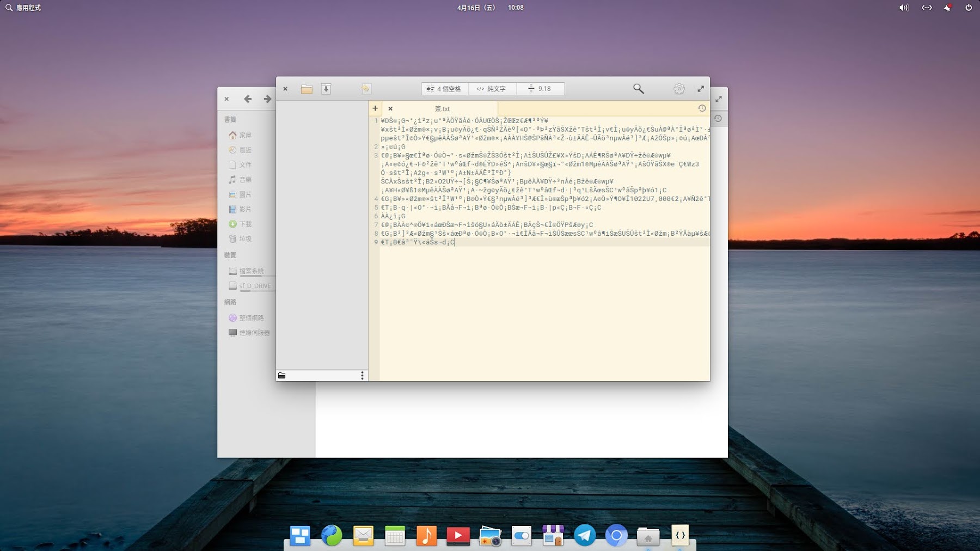Click the folder icon at Code sidebar bottom
980x551 pixels.
point(282,376)
